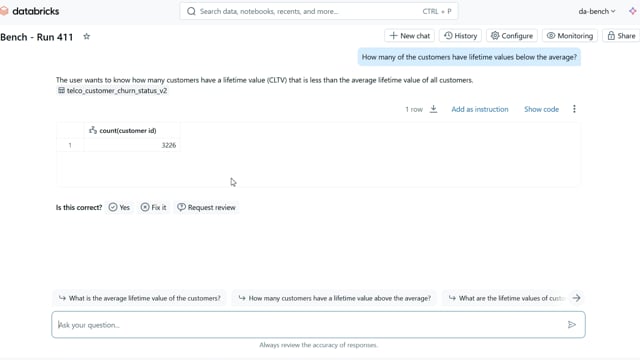Image resolution: width=640 pixels, height=360 pixels.
Task: Download the query result rows
Action: (433, 109)
